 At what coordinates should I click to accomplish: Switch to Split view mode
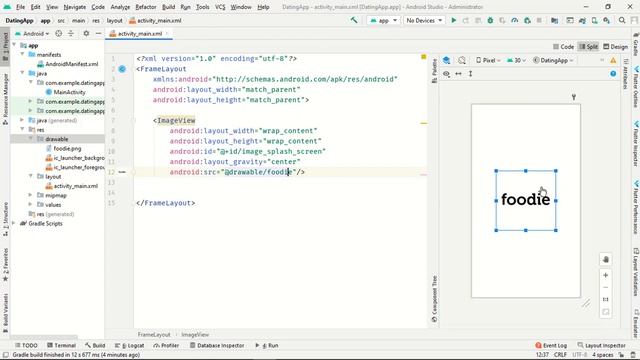pyautogui.click(x=588, y=47)
